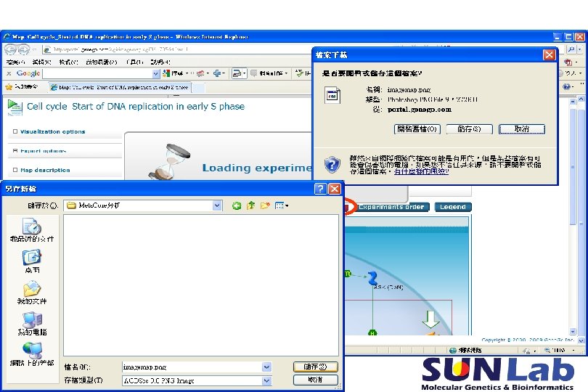Viewport: 588px width, 392px height.
Task: Open the Save as type dropdown
Action: click(266, 380)
